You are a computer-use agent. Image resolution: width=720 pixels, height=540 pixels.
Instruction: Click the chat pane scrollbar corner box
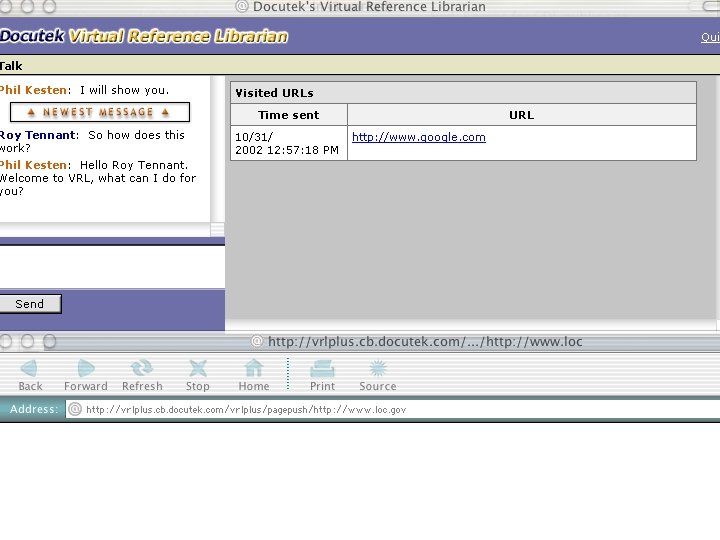pos(217,229)
